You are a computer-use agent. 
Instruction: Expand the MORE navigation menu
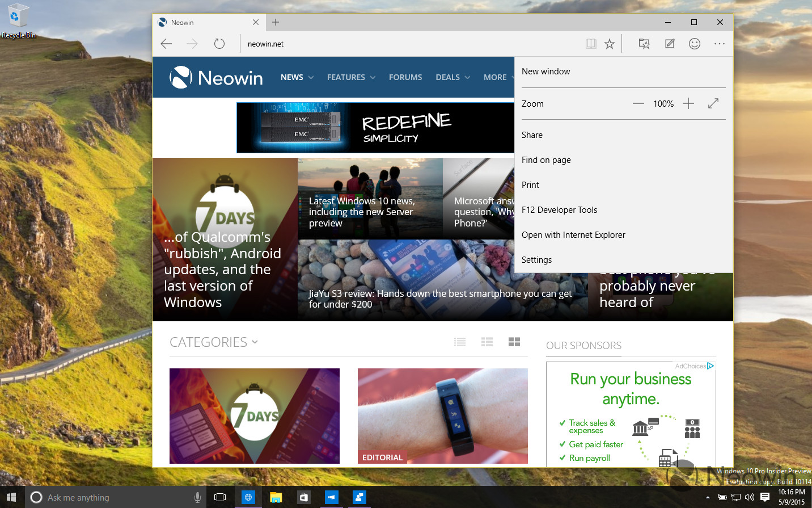[x=499, y=77]
